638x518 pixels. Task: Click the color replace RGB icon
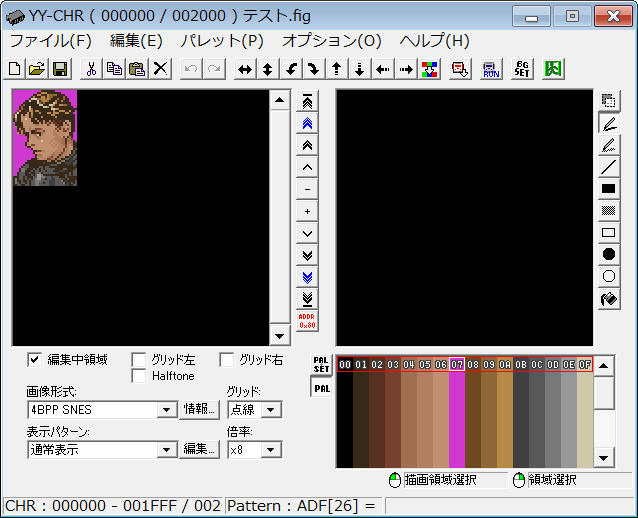tap(429, 69)
